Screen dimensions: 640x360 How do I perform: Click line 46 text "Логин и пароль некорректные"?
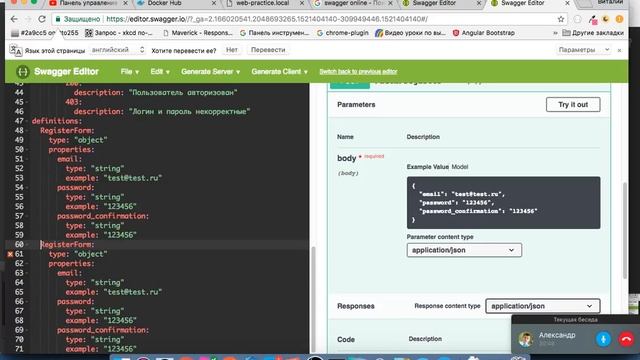point(189,111)
